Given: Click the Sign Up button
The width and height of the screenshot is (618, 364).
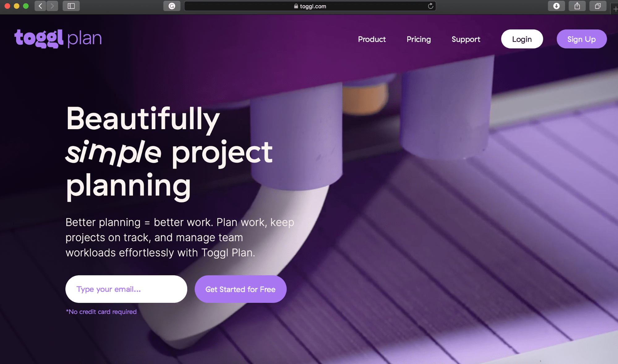Looking at the screenshot, I should click(x=582, y=39).
